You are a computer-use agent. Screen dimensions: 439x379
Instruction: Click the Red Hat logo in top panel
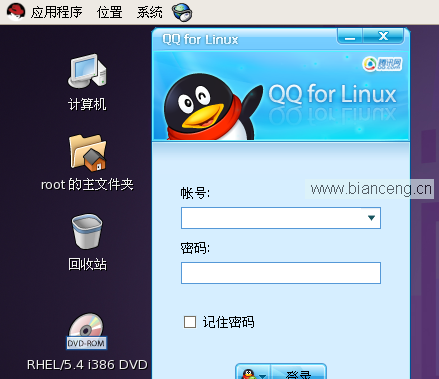coord(16,12)
